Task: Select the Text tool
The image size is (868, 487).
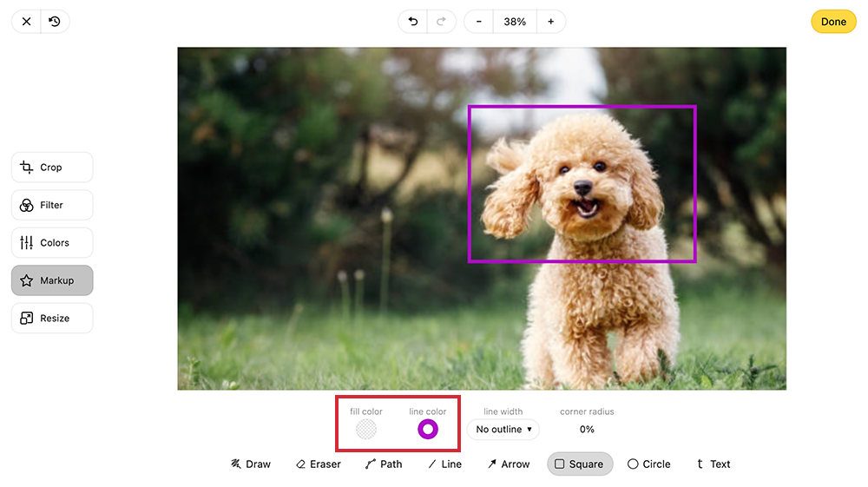Action: point(713,464)
